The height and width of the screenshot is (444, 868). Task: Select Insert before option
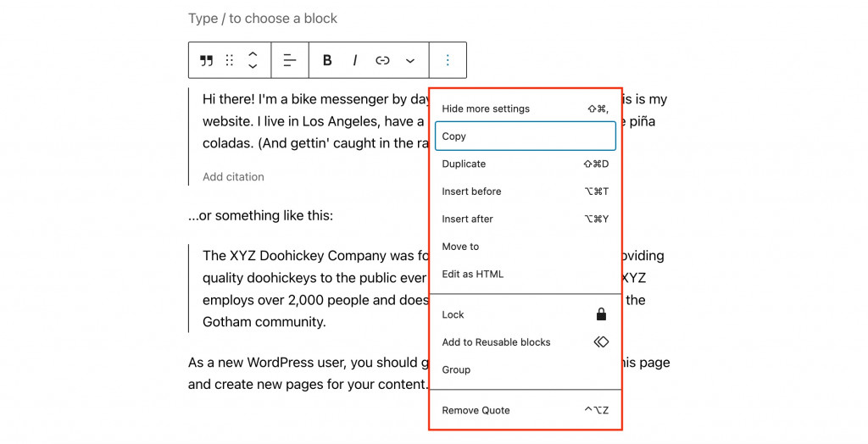[x=526, y=191]
